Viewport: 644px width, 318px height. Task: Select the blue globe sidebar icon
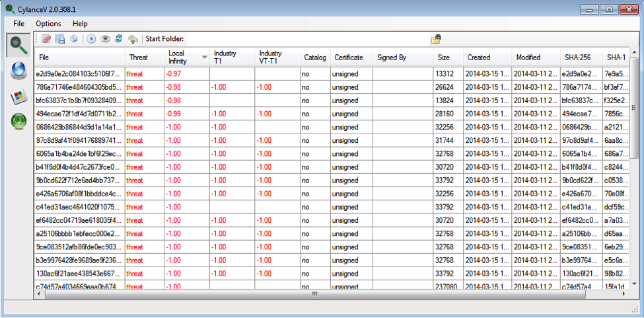coord(18,71)
